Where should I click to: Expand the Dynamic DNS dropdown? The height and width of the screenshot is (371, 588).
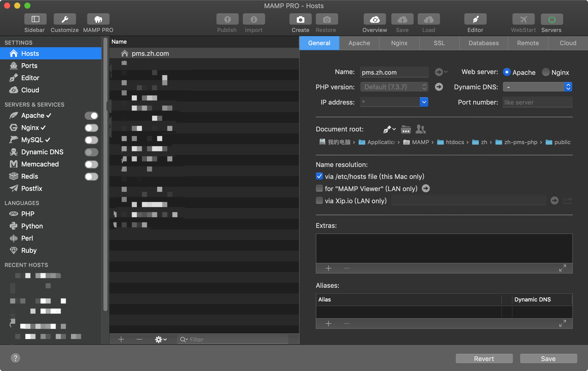click(568, 87)
